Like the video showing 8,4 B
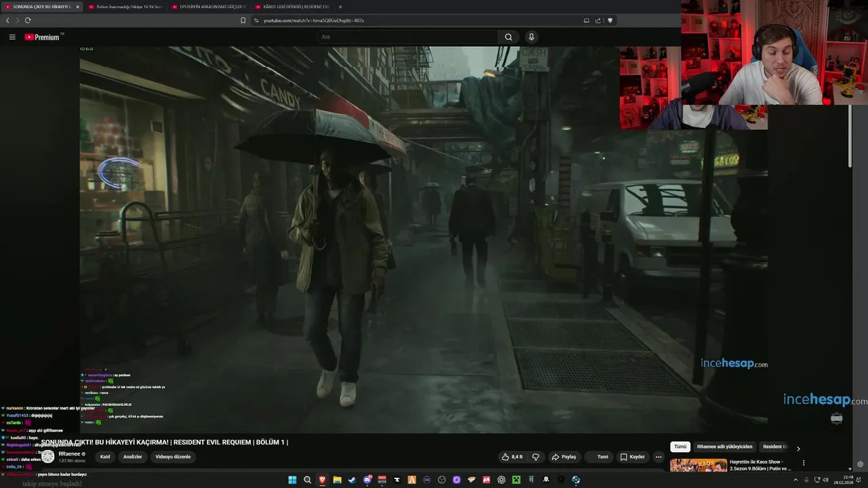This screenshot has height=488, width=868. point(512,457)
